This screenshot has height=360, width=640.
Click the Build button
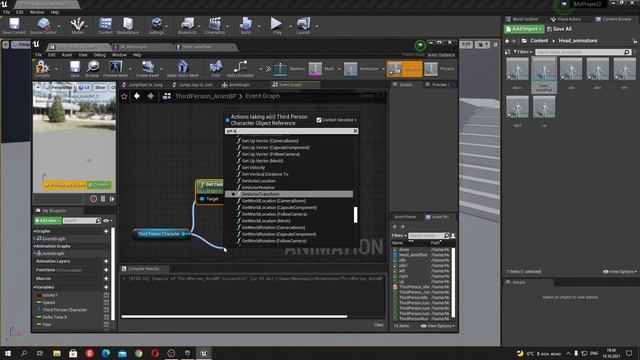coord(246,26)
